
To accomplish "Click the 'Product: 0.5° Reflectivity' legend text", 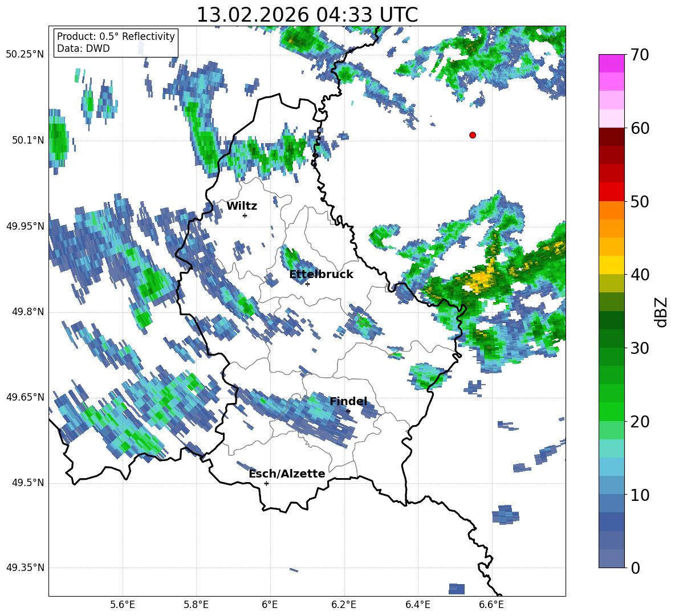I will point(116,36).
